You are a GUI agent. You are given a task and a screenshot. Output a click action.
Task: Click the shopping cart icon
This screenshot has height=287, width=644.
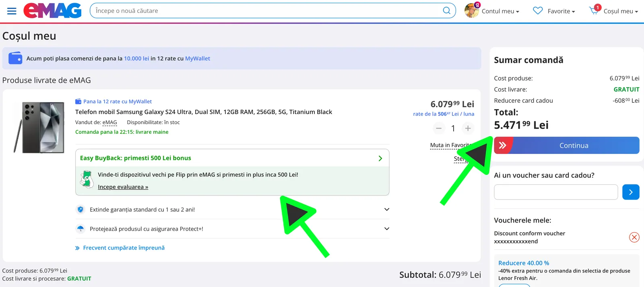pyautogui.click(x=594, y=10)
